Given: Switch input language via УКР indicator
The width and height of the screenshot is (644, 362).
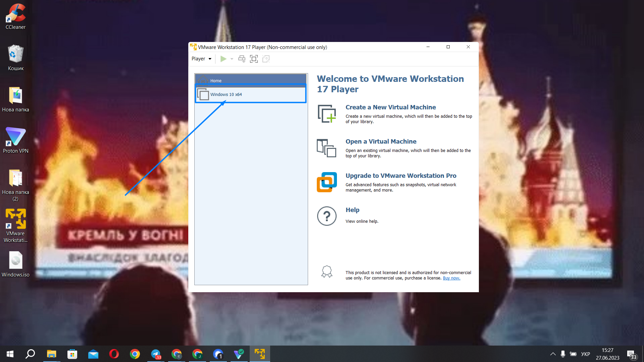Looking at the screenshot, I should pos(586,354).
